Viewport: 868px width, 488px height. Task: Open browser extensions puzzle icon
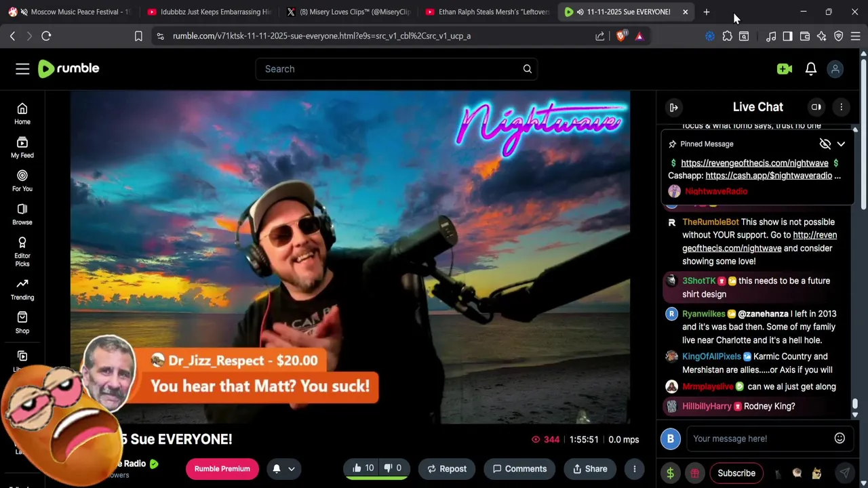pyautogui.click(x=727, y=36)
